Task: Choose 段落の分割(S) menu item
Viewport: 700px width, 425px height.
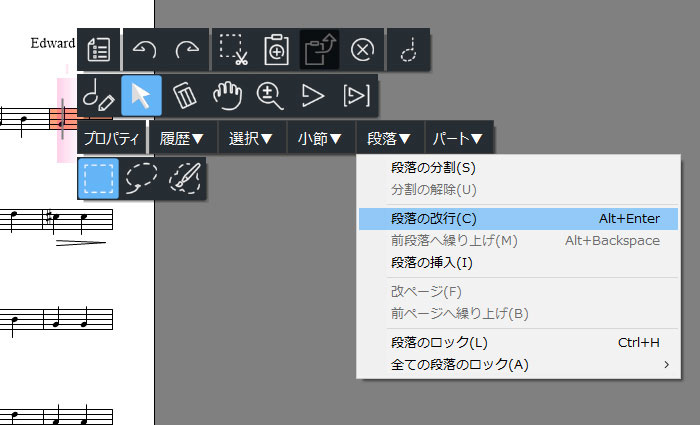Action: (518, 168)
